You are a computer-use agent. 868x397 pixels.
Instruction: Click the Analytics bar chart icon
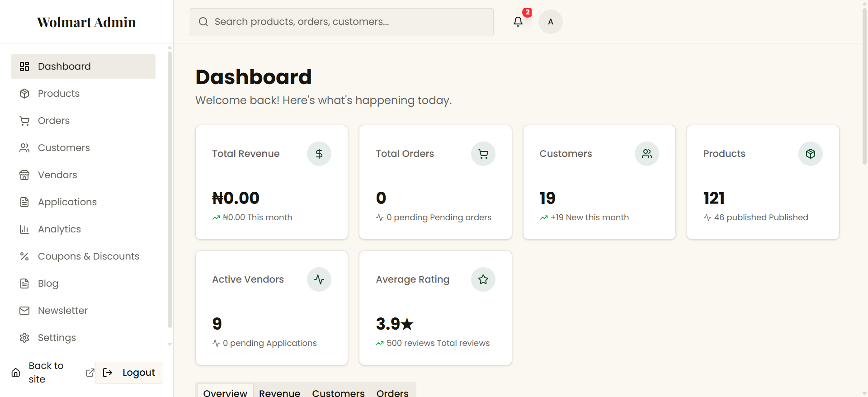pos(24,229)
